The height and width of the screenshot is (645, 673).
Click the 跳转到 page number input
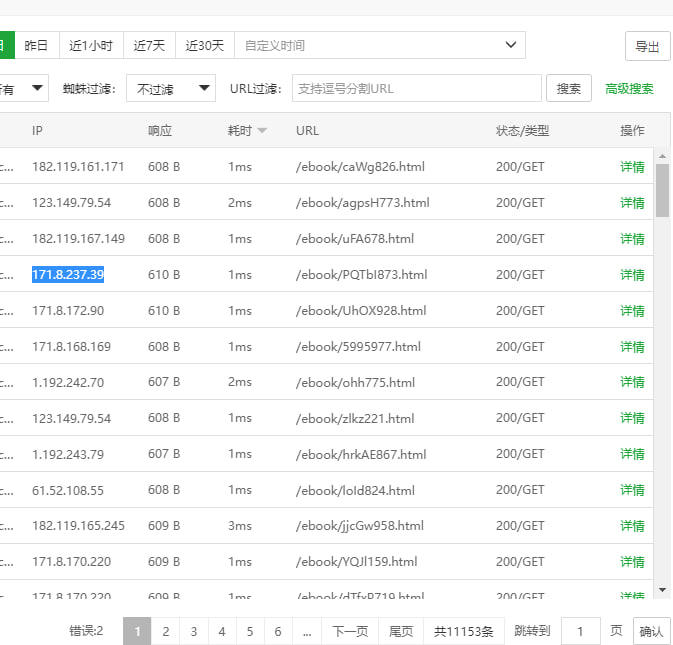[x=580, y=631]
